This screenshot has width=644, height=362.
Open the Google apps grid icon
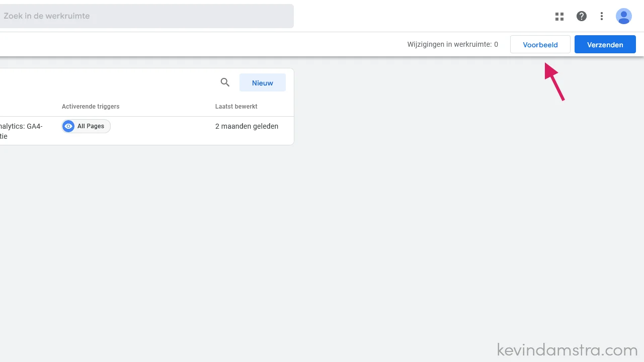tap(559, 16)
